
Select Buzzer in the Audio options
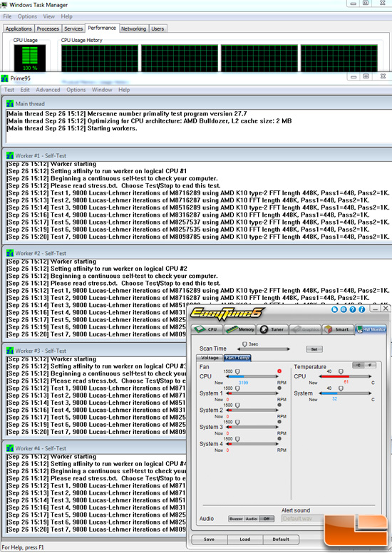(236, 519)
